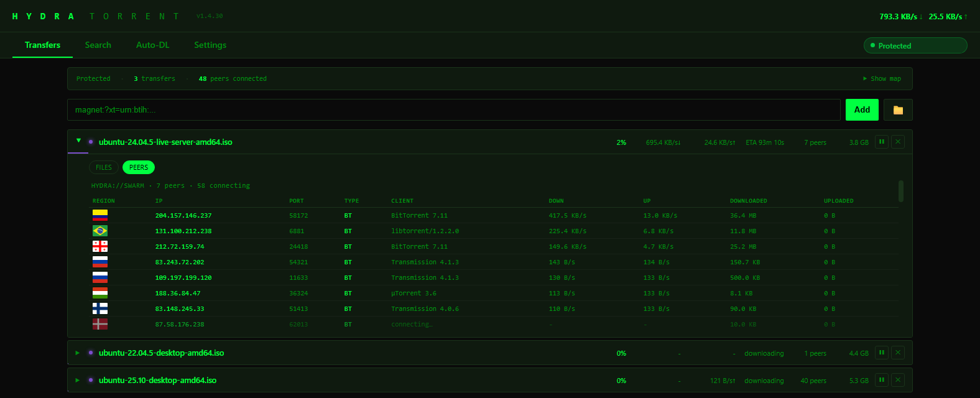
Task: Click the Russia flag for peer 109.197.199.120
Action: point(100,277)
